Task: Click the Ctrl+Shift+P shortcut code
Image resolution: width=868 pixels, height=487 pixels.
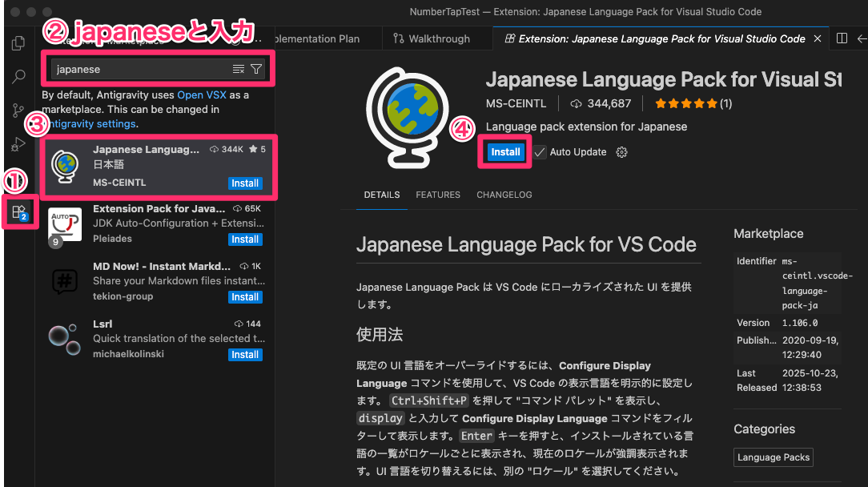Action: (429, 400)
